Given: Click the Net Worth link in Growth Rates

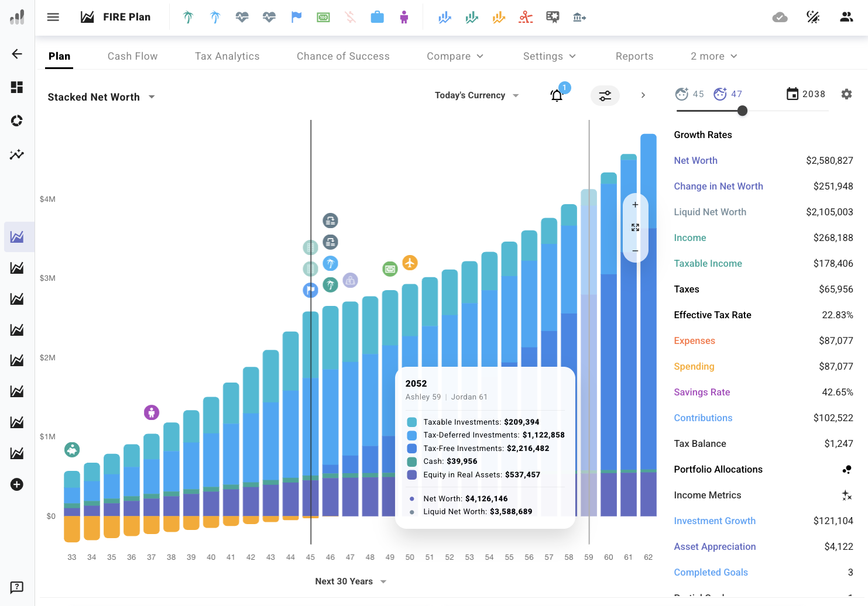Looking at the screenshot, I should point(695,160).
